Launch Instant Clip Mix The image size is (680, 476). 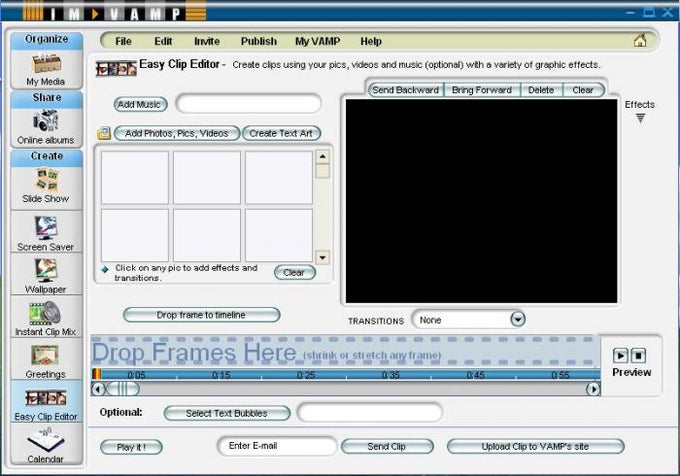[x=46, y=319]
